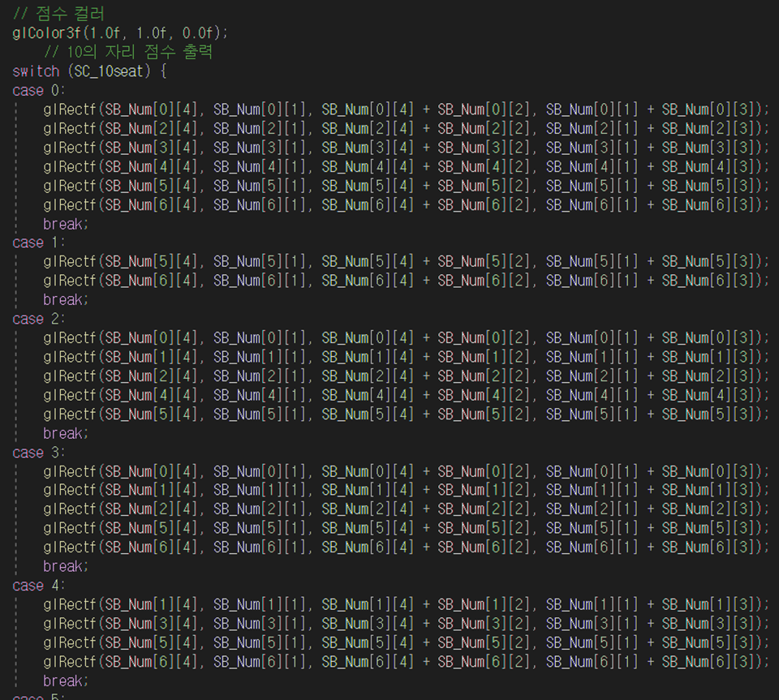The height and width of the screenshot is (700, 779).
Task: Click the SB_Num[4] glRectf line in case 2
Action: [x=406, y=395]
